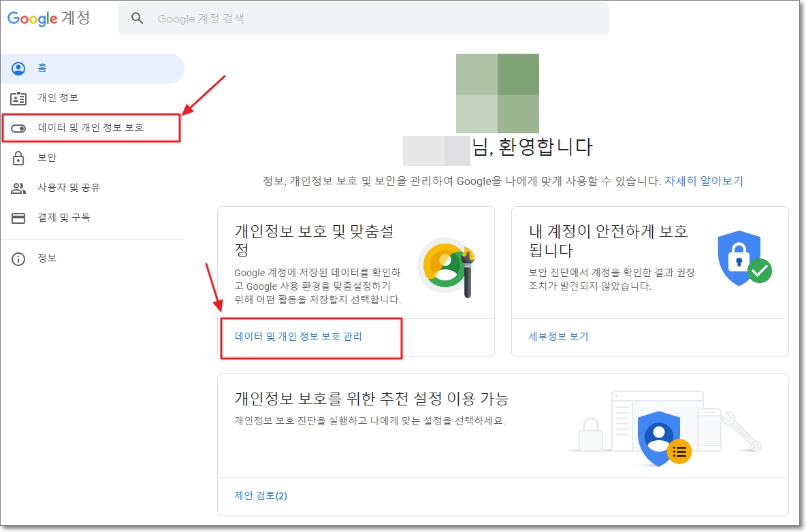Click 개인정보 보호를 위한 추천 설정 이용 가능 heading
The width and height of the screenshot is (806, 532).
[372, 399]
